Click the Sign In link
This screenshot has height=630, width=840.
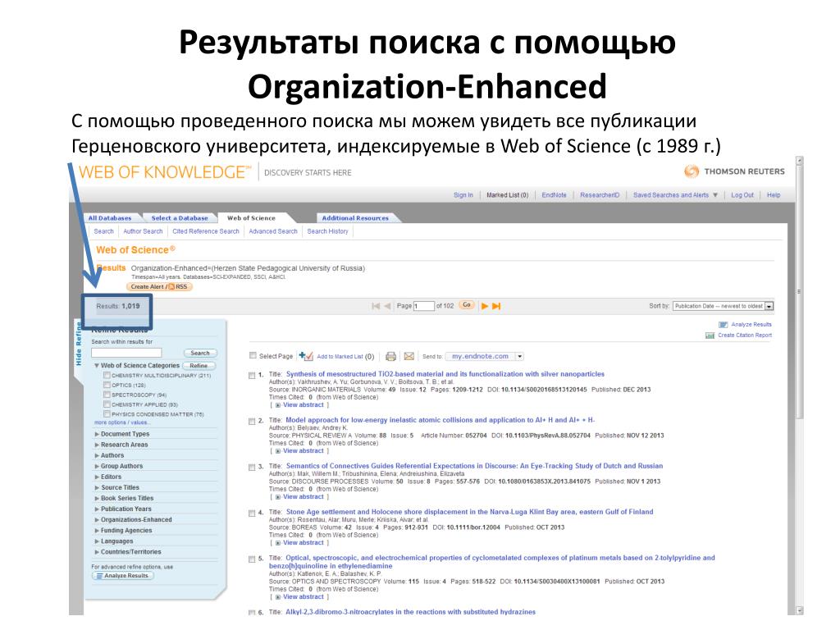pyautogui.click(x=463, y=195)
